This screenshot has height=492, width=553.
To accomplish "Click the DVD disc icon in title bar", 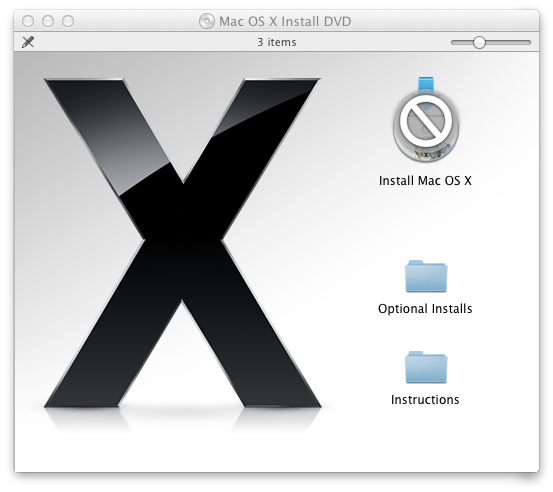I will tap(207, 21).
